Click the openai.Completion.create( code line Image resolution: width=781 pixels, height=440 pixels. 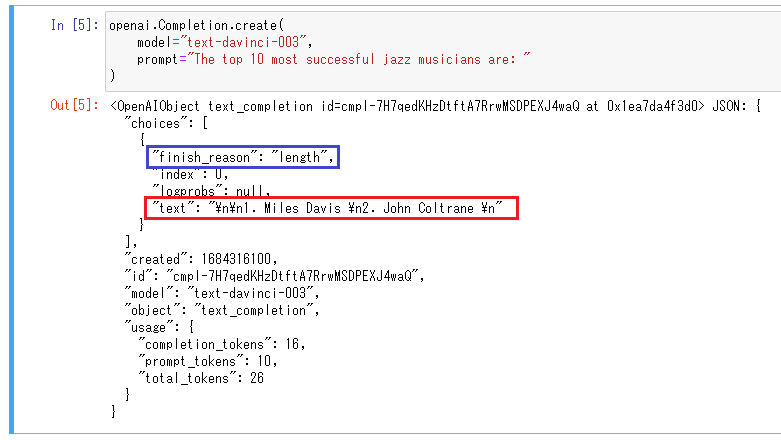[x=196, y=25]
